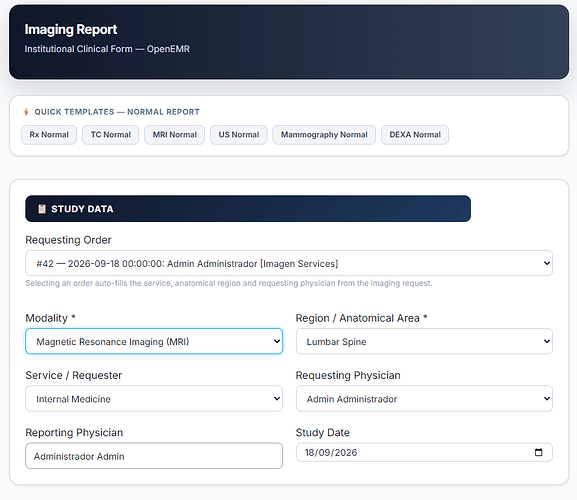The width and height of the screenshot is (577, 500).
Task: Apply the DEXA Normal quick template
Action: [415, 135]
